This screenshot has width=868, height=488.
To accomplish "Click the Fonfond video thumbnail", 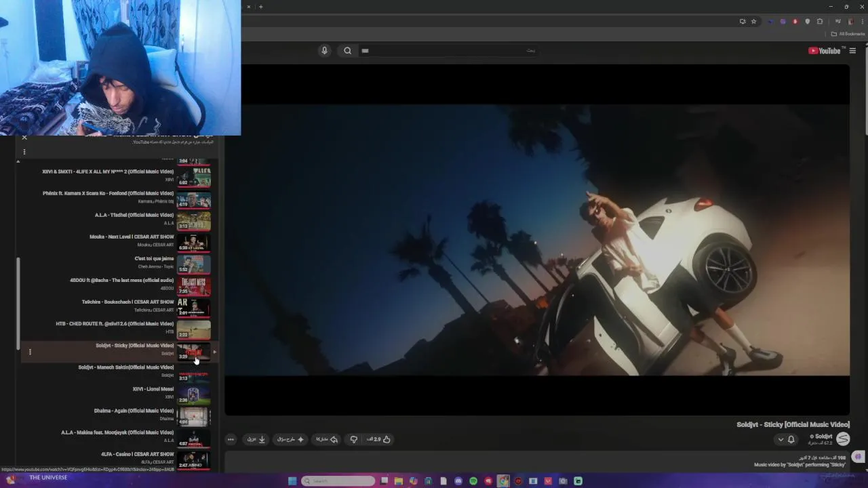I will click(194, 200).
